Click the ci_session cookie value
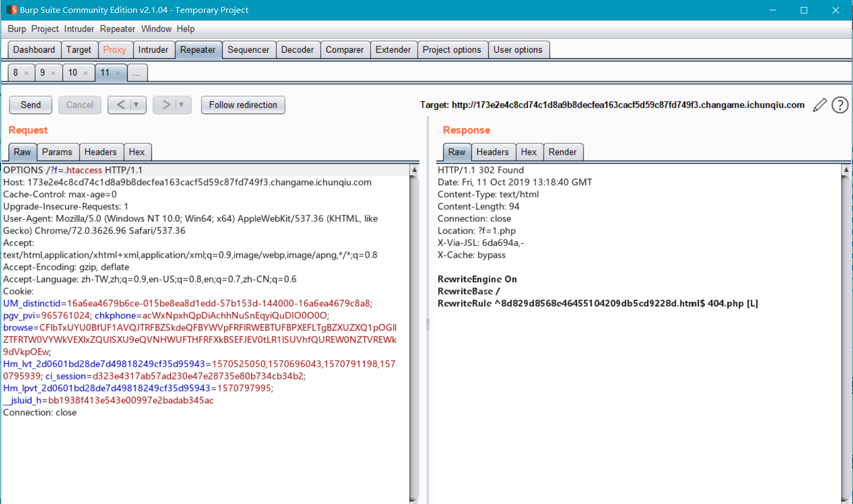This screenshot has width=853, height=504. click(x=198, y=376)
